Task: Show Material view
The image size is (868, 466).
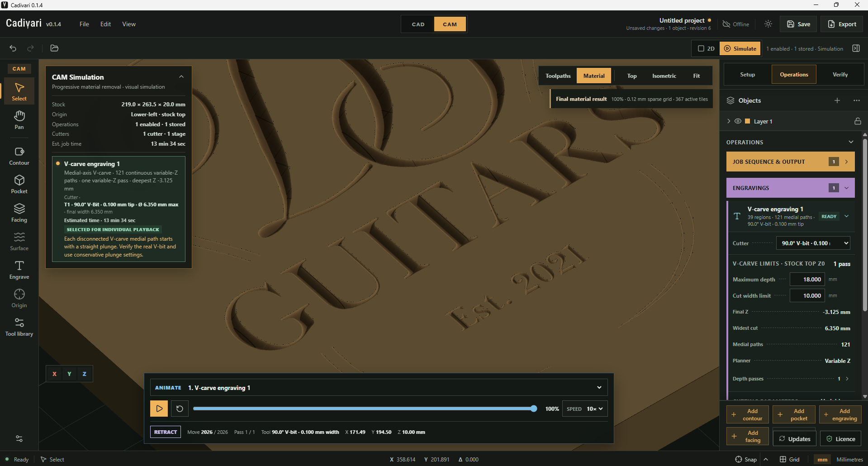Action: [x=593, y=76]
